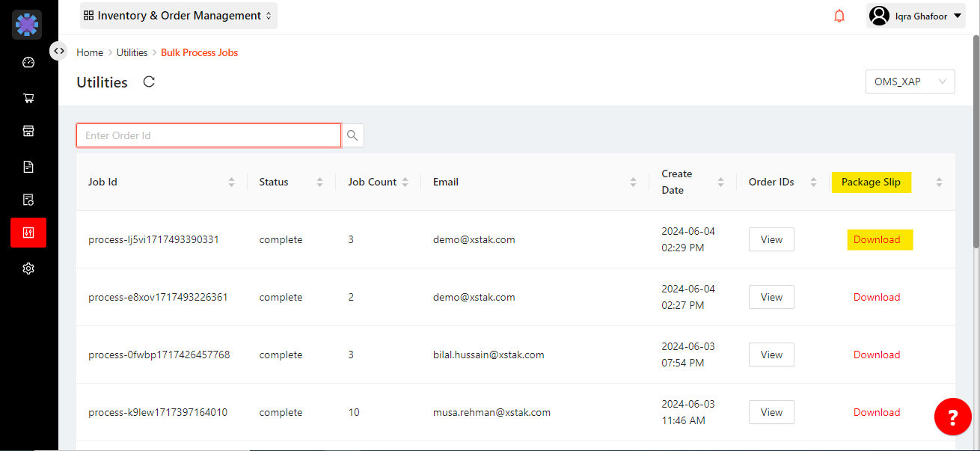The width and height of the screenshot is (980, 451).
Task: Go to Home in the breadcrumb
Action: click(x=90, y=52)
